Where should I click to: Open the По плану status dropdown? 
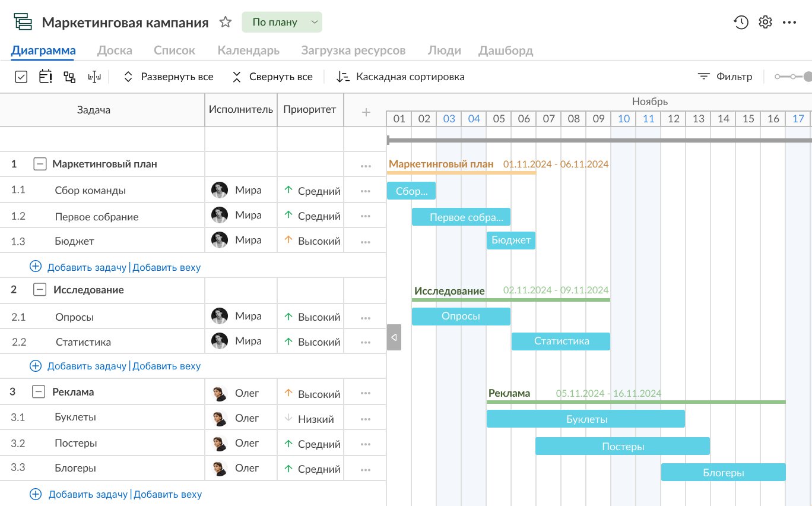pyautogui.click(x=282, y=22)
